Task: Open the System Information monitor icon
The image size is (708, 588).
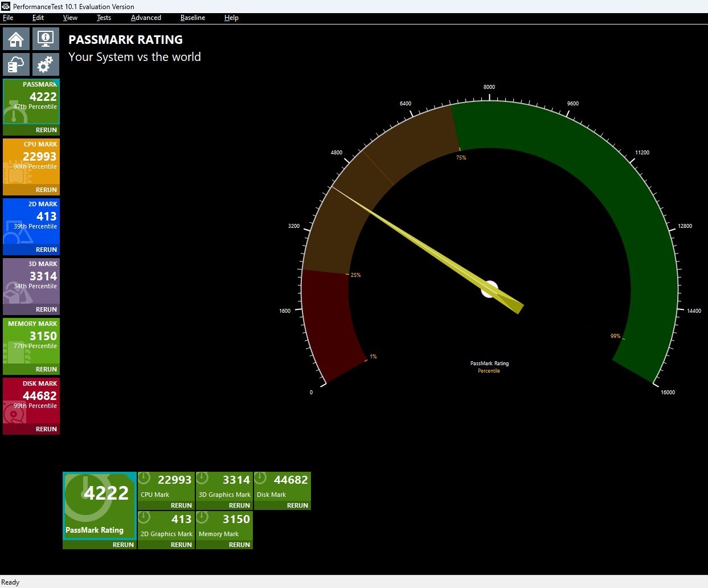Action: click(x=46, y=39)
